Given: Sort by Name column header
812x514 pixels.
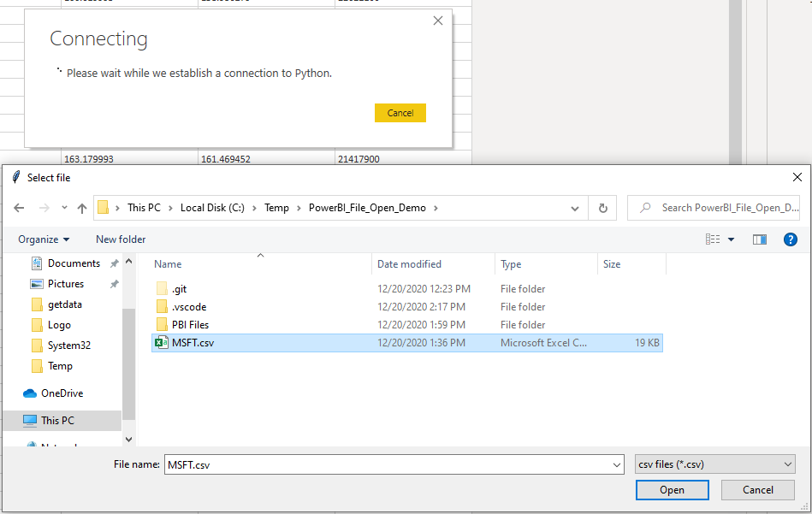Looking at the screenshot, I should [168, 264].
